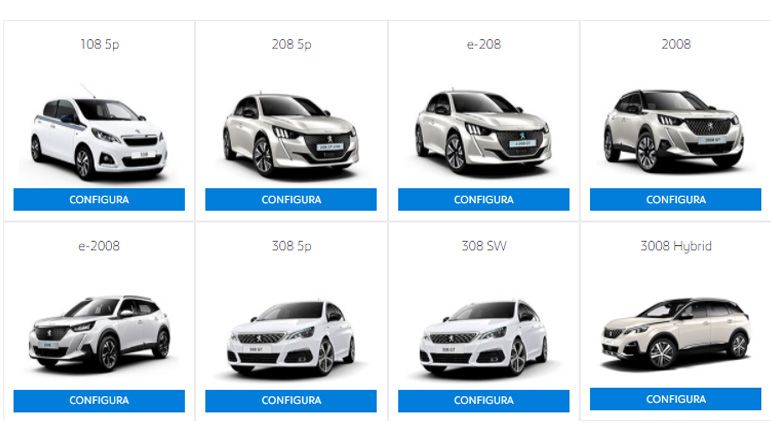Image resolution: width=771 pixels, height=440 pixels.
Task: Click the CONFIGURA button under e-2008
Action: coord(99,401)
